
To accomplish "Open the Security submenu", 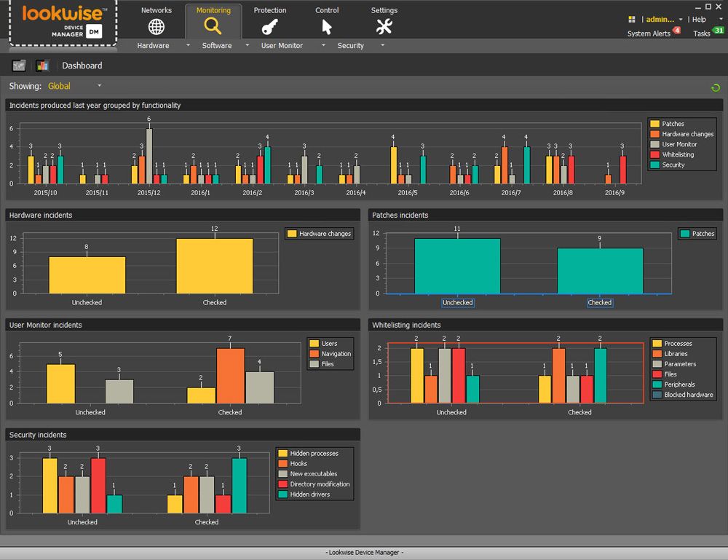I will pos(350,45).
